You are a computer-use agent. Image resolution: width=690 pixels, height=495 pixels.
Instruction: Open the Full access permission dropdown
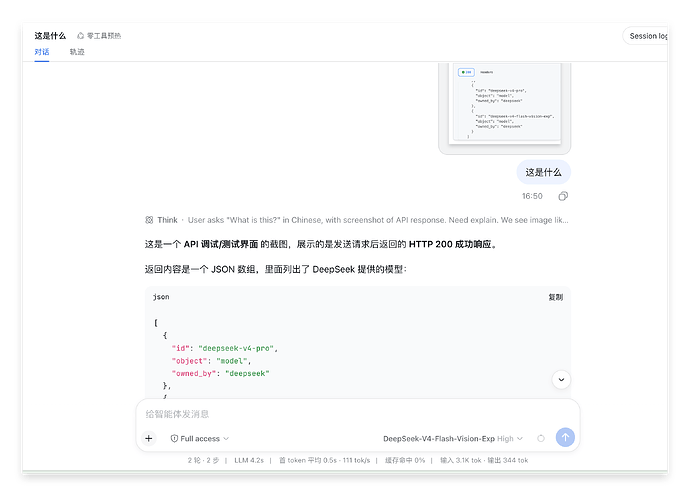(x=200, y=438)
